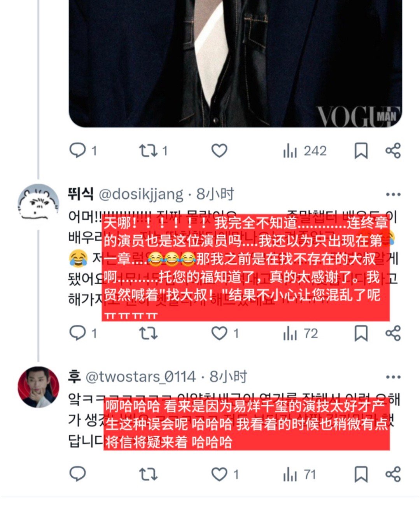The height and width of the screenshot is (516, 420).
Task: Open more options on dosikjjang's tweet
Action: (393, 194)
